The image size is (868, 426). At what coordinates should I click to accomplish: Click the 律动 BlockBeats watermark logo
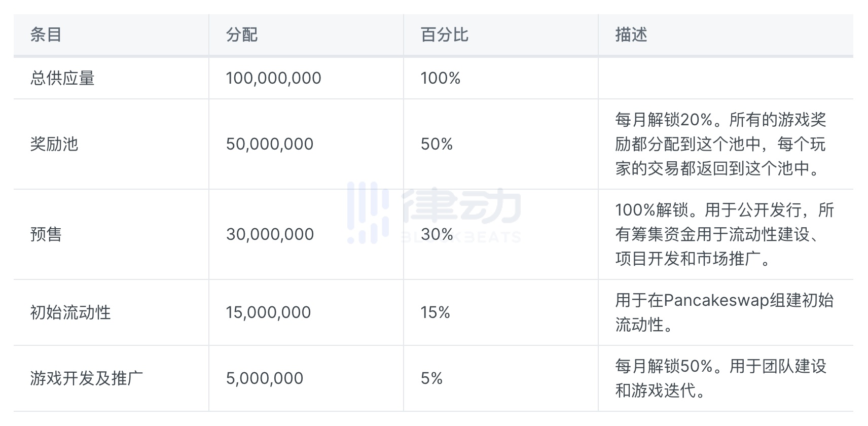pyautogui.click(x=434, y=212)
